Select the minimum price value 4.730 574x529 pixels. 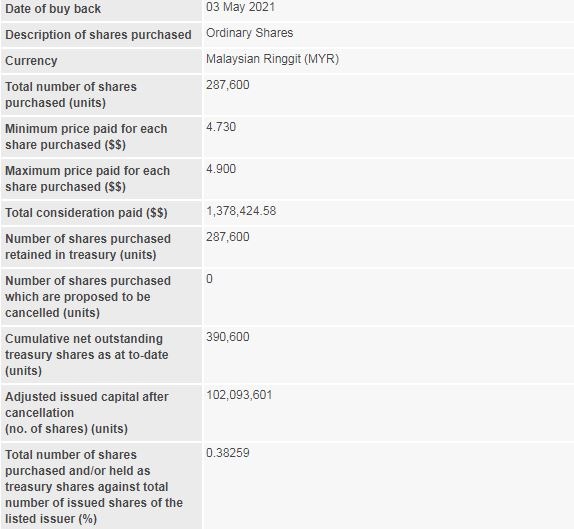(x=221, y=127)
